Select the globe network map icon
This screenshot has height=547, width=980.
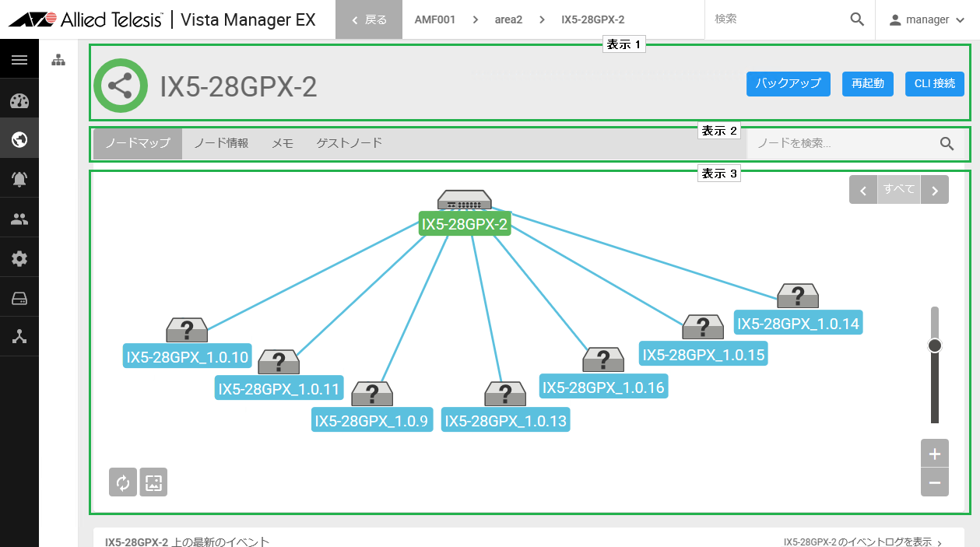(x=19, y=139)
